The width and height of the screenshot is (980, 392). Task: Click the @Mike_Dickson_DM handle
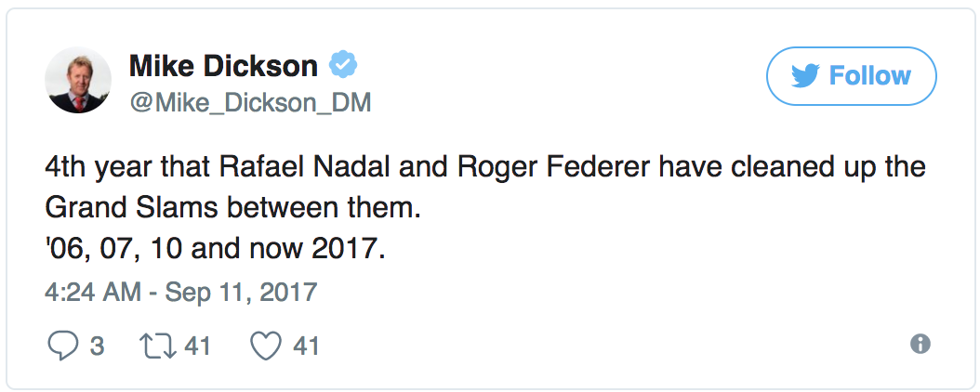[249, 102]
